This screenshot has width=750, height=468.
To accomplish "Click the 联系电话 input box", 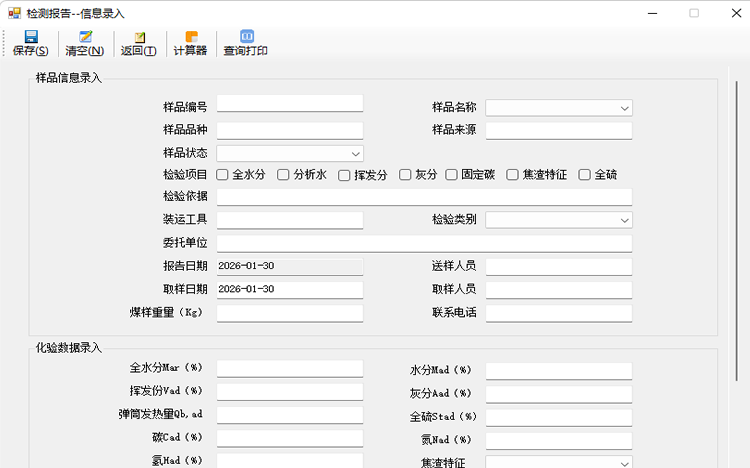I will 558,313.
